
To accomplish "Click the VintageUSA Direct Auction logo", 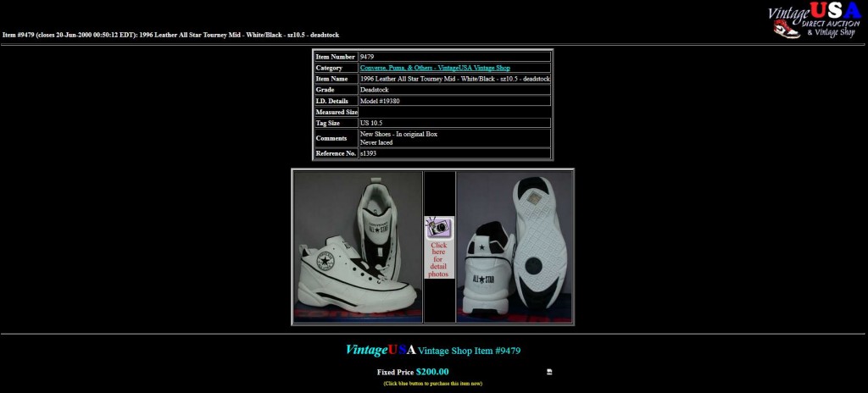I will click(x=814, y=20).
